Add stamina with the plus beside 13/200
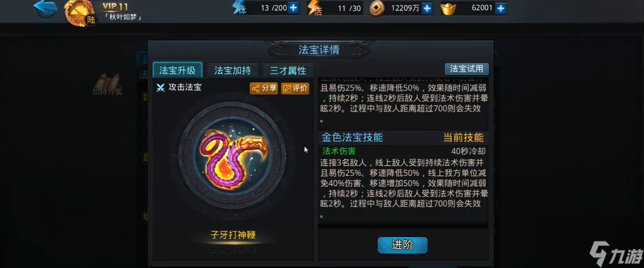 (293, 8)
